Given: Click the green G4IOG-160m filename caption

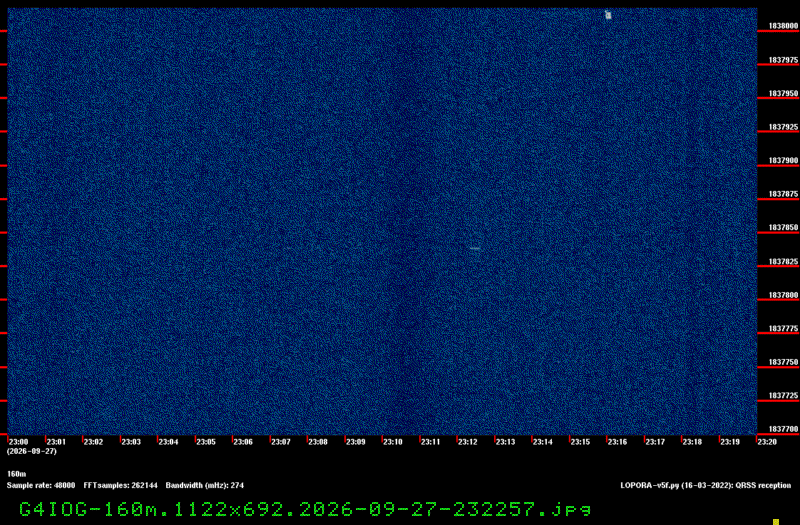Looking at the screenshot, I should (x=305, y=509).
